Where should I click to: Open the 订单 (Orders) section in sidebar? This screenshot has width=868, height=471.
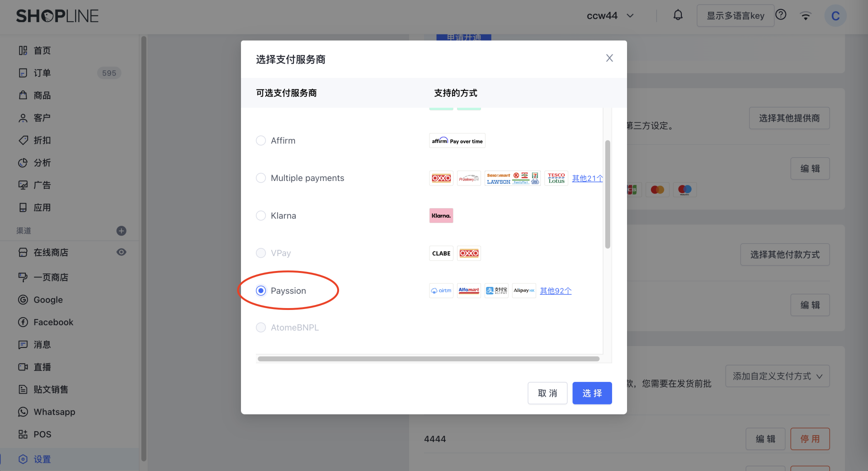[41, 73]
